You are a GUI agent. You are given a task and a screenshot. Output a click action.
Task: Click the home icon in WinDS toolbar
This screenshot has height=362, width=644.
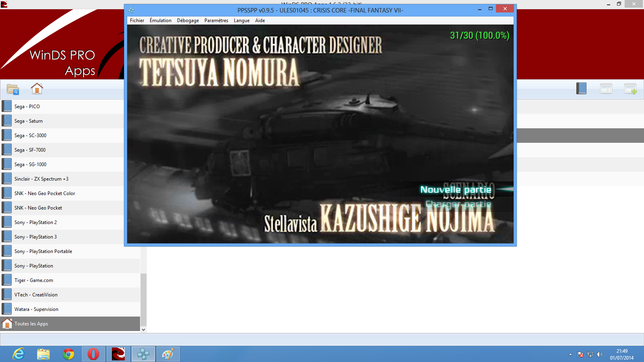pos(37,88)
